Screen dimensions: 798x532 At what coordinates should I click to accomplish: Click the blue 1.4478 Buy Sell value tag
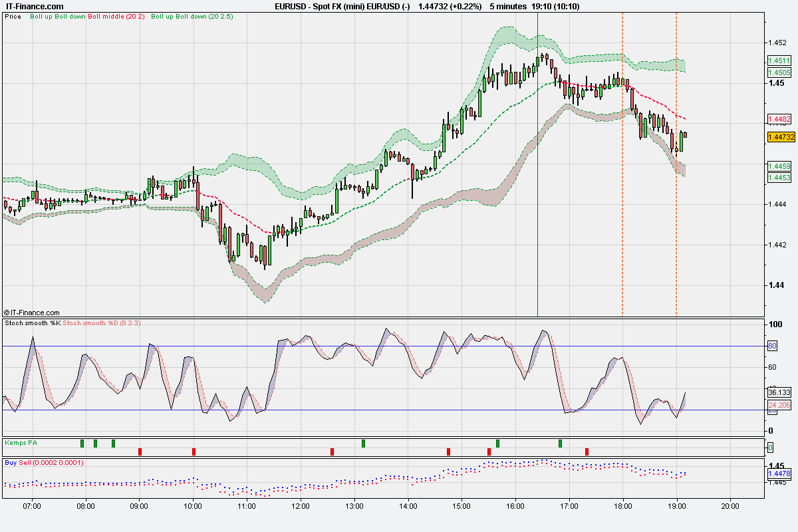coord(779,473)
